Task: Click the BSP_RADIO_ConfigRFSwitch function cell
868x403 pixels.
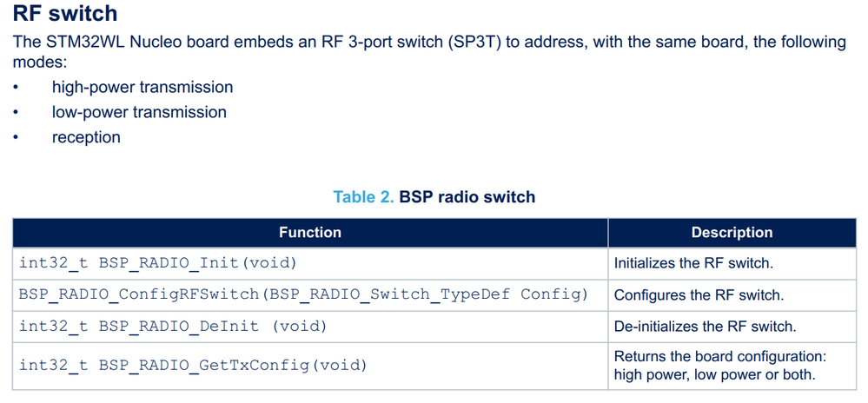Action: pyautogui.click(x=310, y=294)
